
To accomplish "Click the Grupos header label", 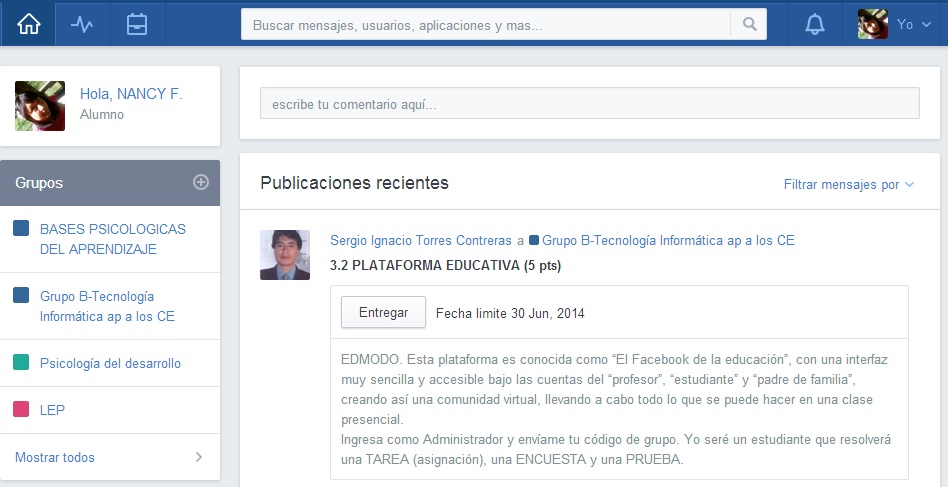I will point(39,183).
